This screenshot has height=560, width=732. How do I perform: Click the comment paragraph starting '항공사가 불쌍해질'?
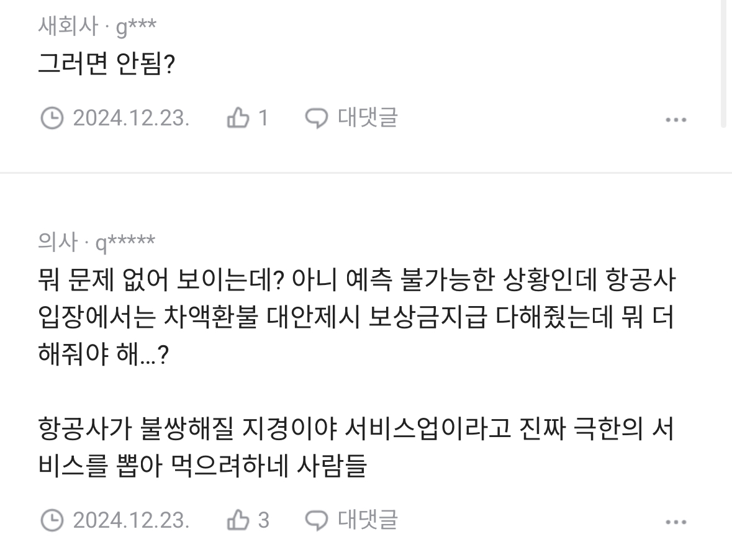356,447
